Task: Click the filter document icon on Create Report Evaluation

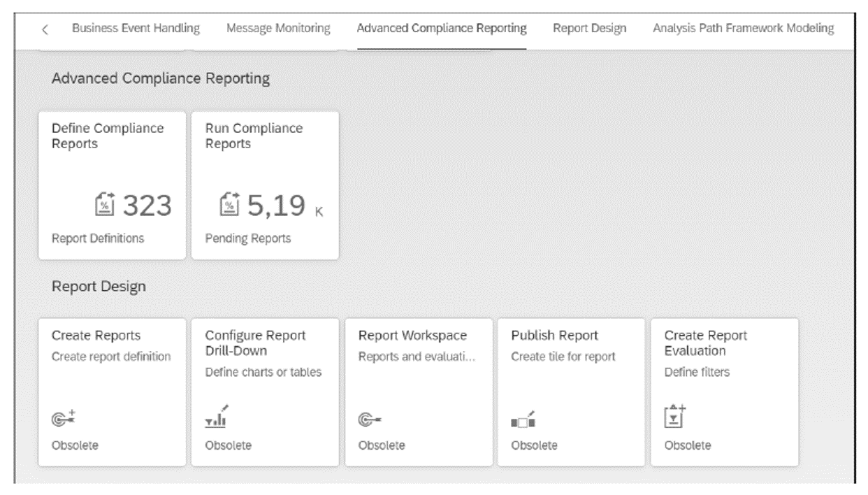Action: point(674,417)
